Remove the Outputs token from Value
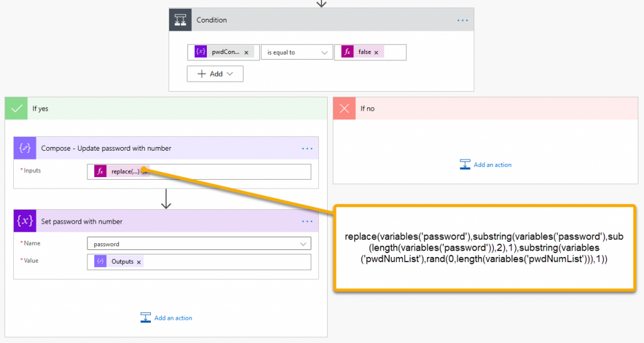This screenshot has width=644, height=343. (138, 262)
